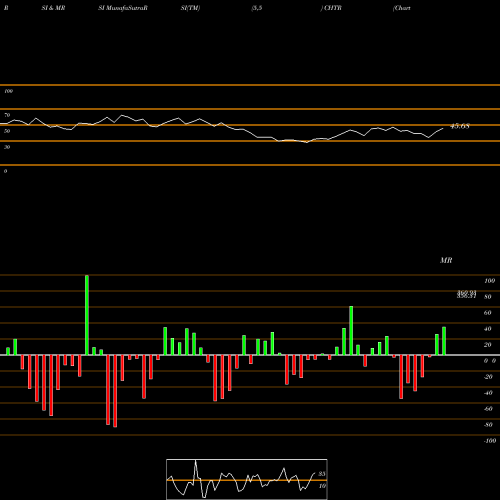Click the green MR bar reaching about 60
This screenshot has height=500, width=500.
[351, 331]
